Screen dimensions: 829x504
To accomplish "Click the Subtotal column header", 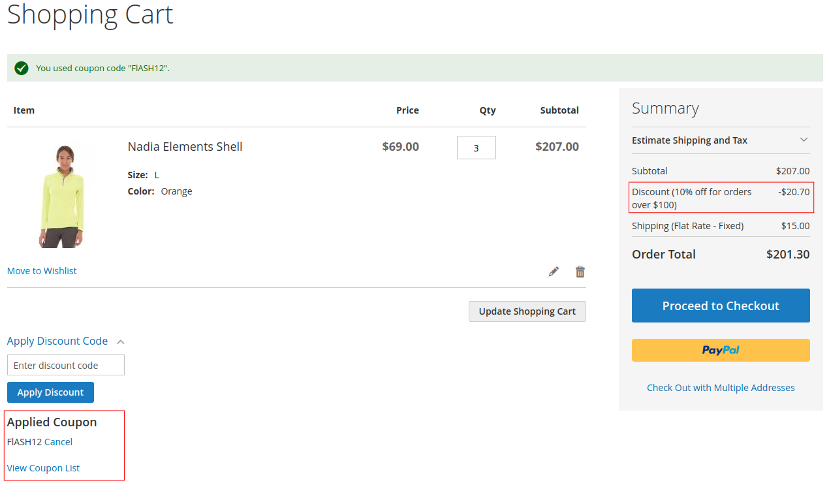I will [x=559, y=110].
